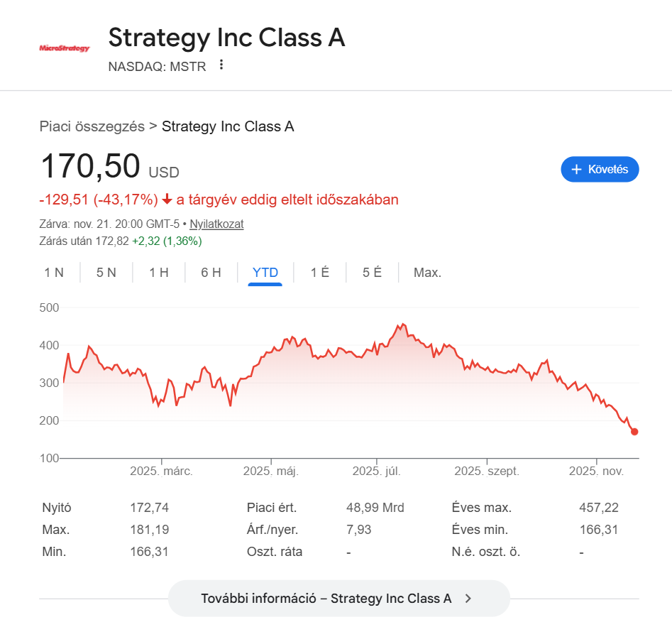Select the Max. range tab
This screenshot has width=672, height=627.
(x=427, y=273)
